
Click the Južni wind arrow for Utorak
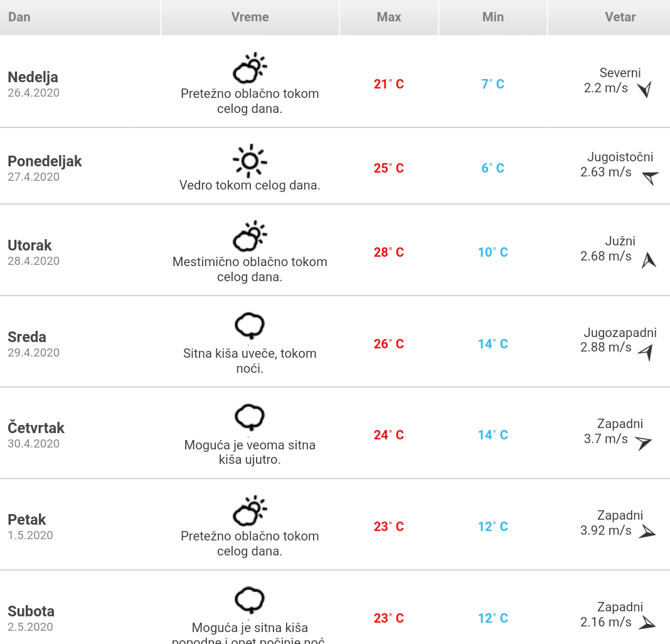click(649, 260)
